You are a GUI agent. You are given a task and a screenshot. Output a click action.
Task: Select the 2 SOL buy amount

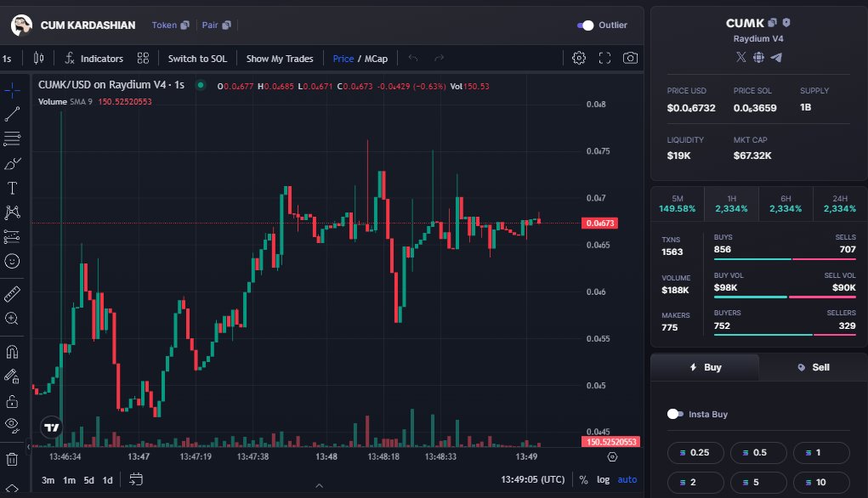pos(695,483)
